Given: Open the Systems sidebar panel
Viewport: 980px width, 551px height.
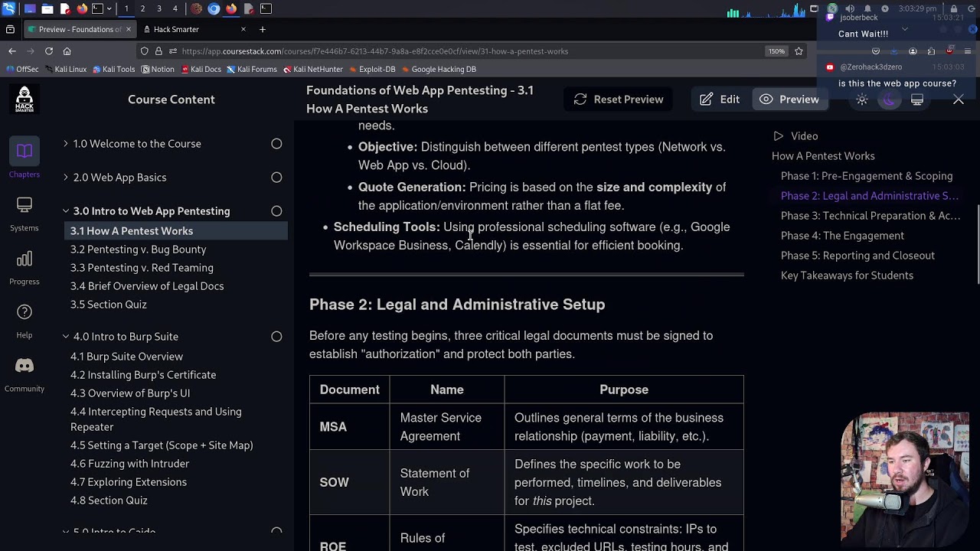Looking at the screenshot, I should tap(24, 214).
